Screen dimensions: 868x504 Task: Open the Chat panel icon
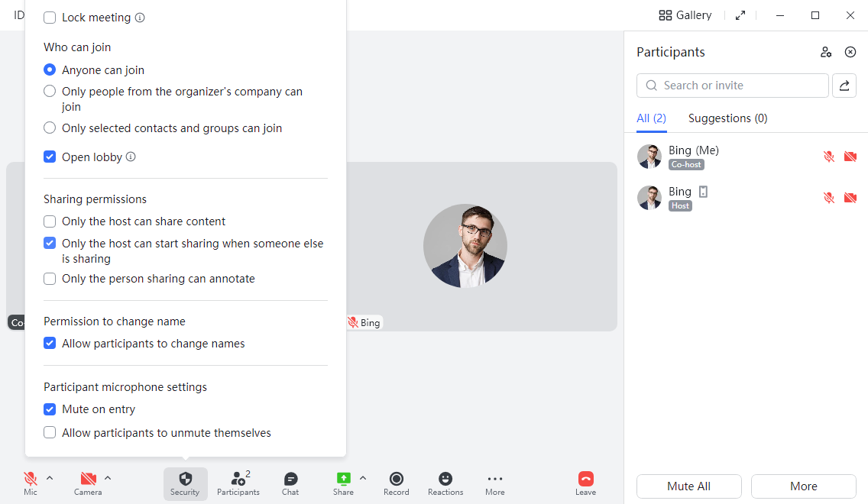click(290, 479)
